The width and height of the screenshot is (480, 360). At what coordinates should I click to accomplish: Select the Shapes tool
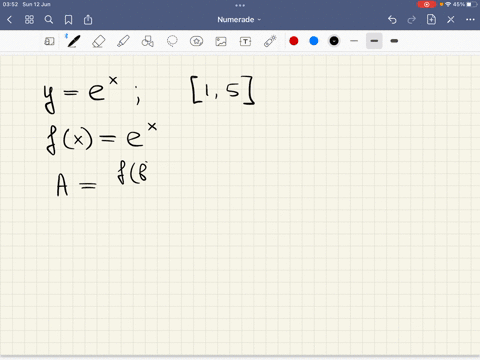tap(148, 41)
